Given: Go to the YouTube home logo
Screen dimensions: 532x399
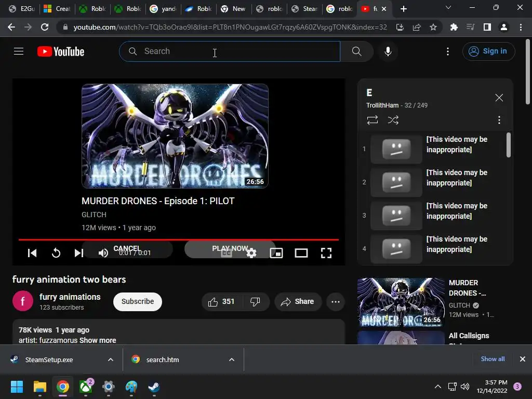Looking at the screenshot, I should [61, 51].
